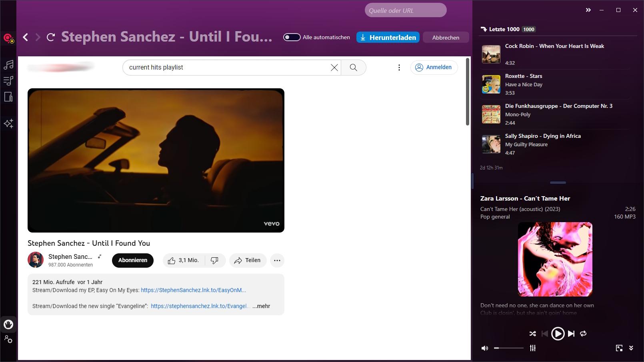Click Zara Larsson - Can't Tame Her title
Image resolution: width=644 pixels, height=362 pixels.
point(525,199)
